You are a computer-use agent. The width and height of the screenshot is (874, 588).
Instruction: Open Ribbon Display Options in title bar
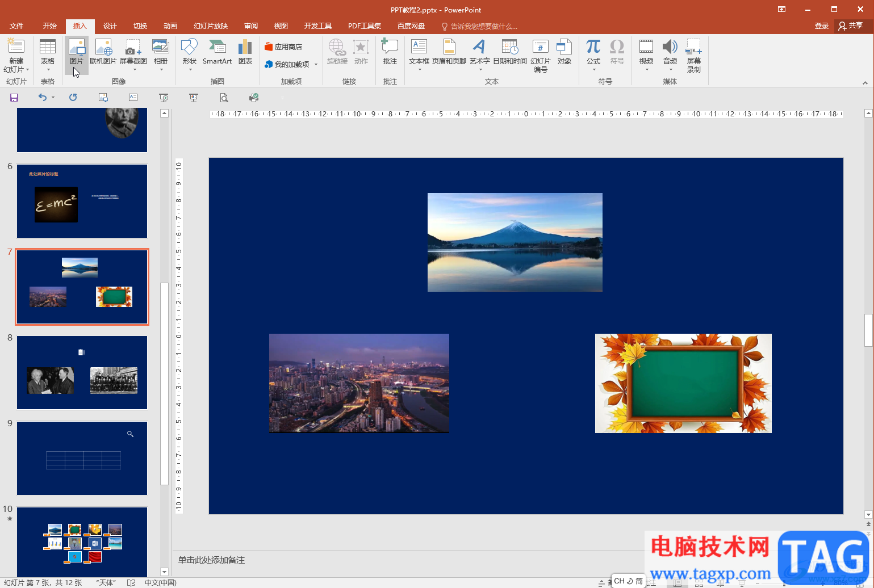pos(782,10)
